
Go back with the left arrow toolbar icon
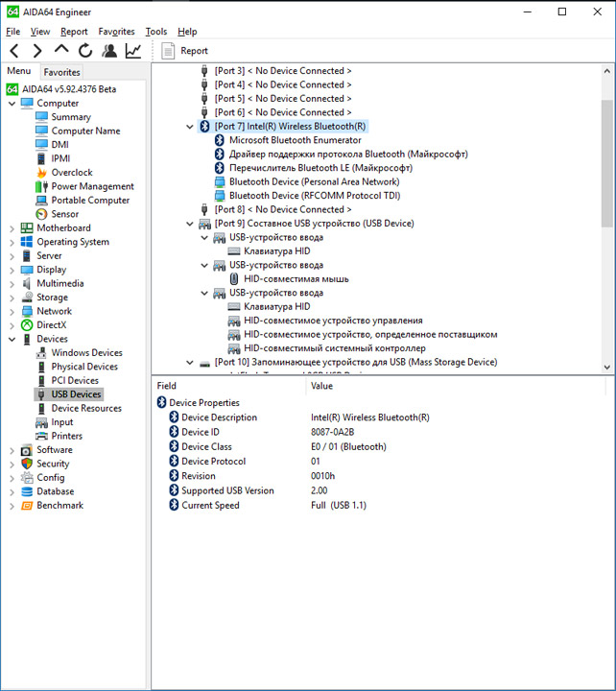pos(14,51)
